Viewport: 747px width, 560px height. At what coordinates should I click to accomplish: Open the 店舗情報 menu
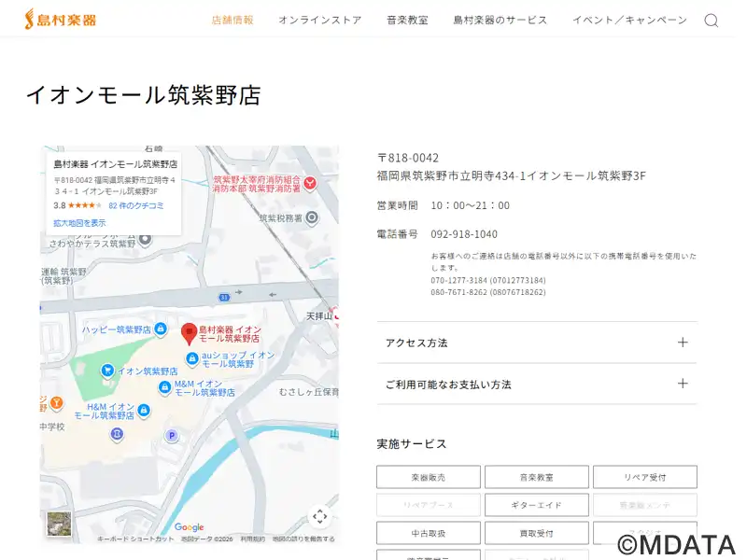[x=233, y=20]
